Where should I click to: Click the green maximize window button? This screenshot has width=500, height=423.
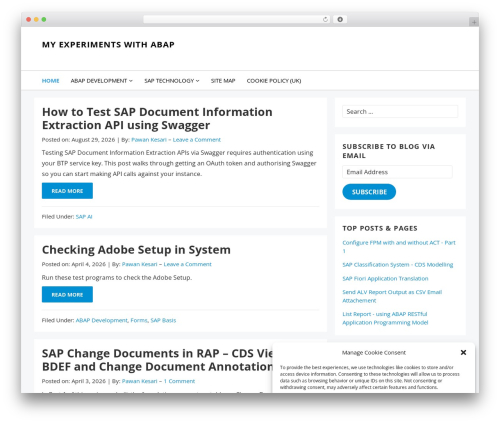pyautogui.click(x=44, y=19)
